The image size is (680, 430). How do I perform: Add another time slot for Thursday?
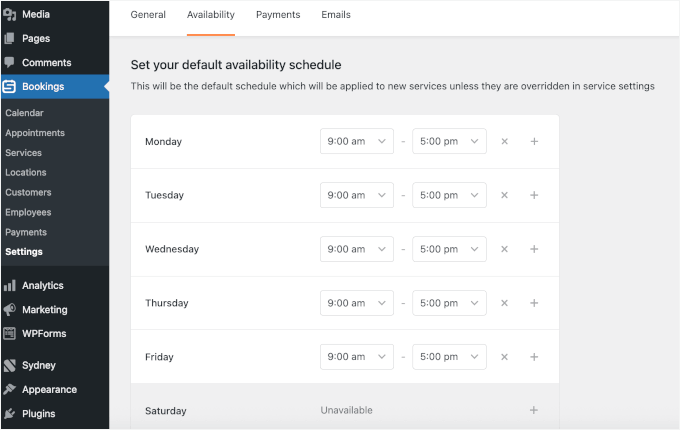point(534,303)
